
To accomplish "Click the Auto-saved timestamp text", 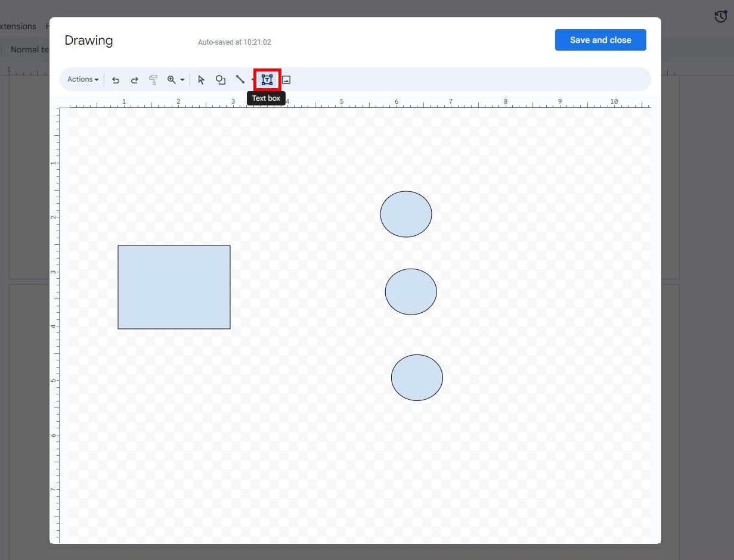I will (234, 42).
